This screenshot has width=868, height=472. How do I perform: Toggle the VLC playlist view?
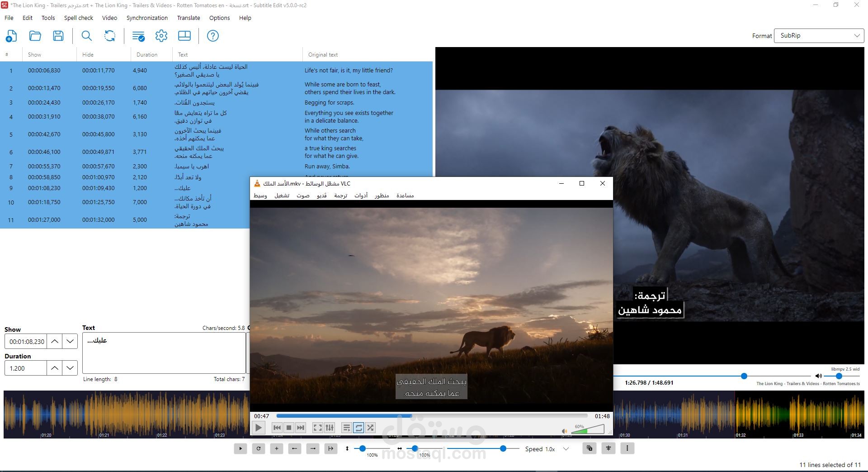[347, 428]
